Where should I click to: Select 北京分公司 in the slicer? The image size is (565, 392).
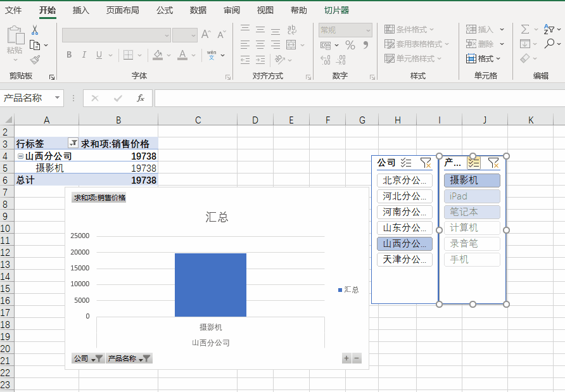[404, 180]
